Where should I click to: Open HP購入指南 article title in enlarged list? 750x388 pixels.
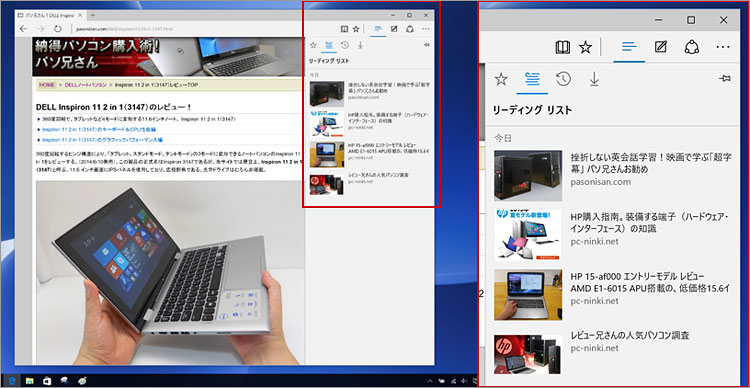[650, 222]
